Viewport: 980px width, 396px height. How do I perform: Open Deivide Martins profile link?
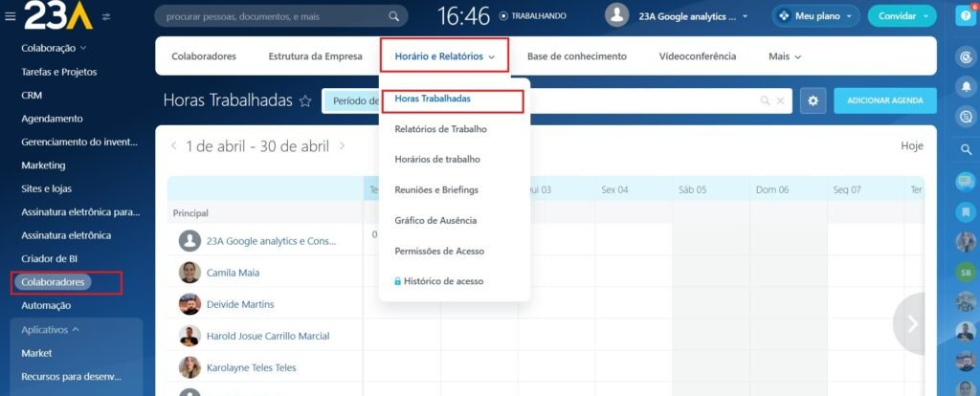tap(240, 304)
